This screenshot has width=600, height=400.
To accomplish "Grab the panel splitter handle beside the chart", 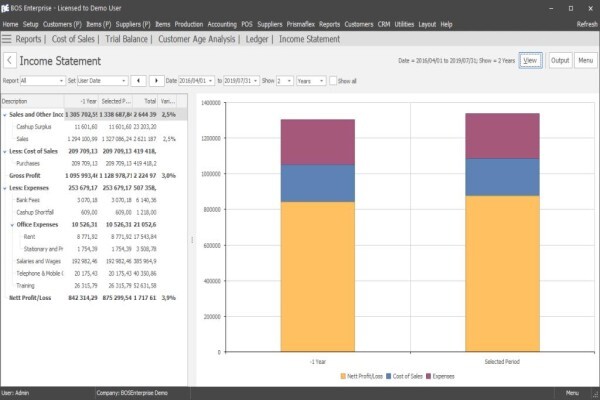I will click(192, 240).
